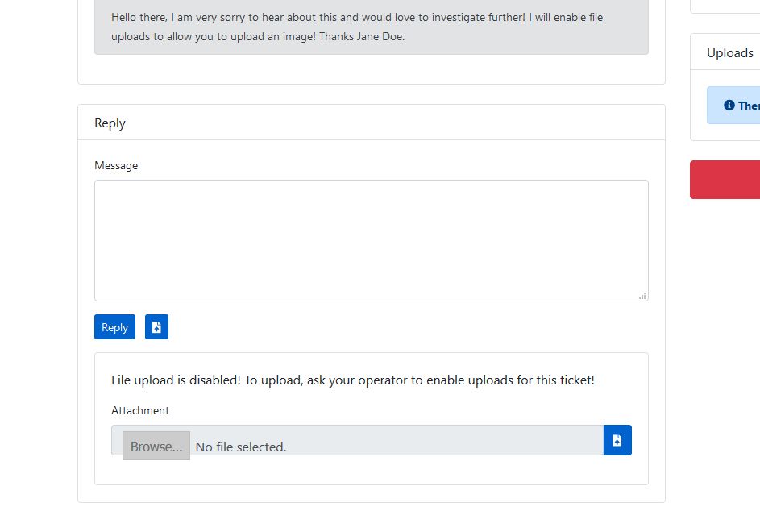Select the Reply panel header
This screenshot has height=532, width=760.
click(x=110, y=123)
